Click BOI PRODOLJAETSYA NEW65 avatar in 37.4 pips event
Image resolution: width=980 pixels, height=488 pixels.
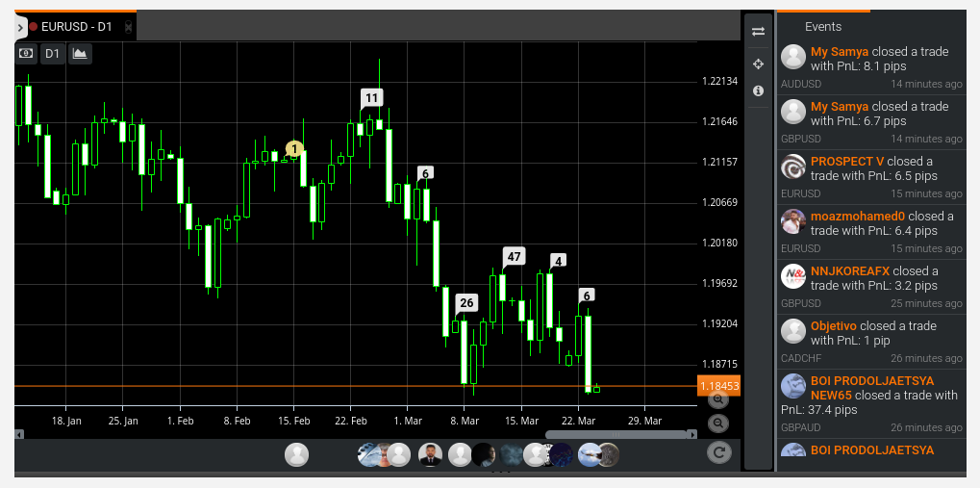pyautogui.click(x=793, y=386)
